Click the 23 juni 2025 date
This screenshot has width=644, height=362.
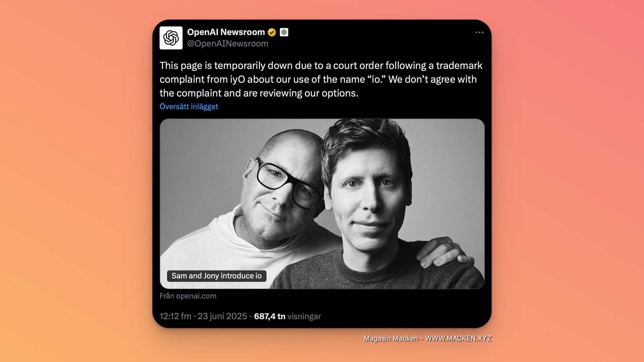coord(222,316)
